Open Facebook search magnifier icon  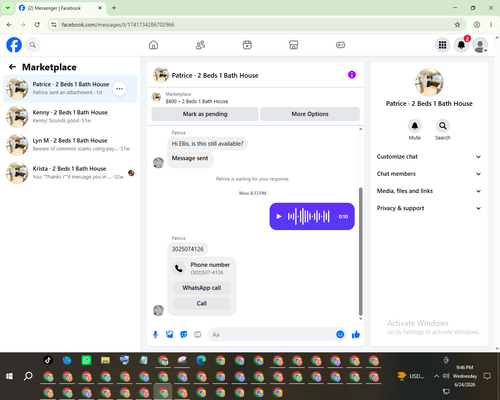tap(33, 45)
